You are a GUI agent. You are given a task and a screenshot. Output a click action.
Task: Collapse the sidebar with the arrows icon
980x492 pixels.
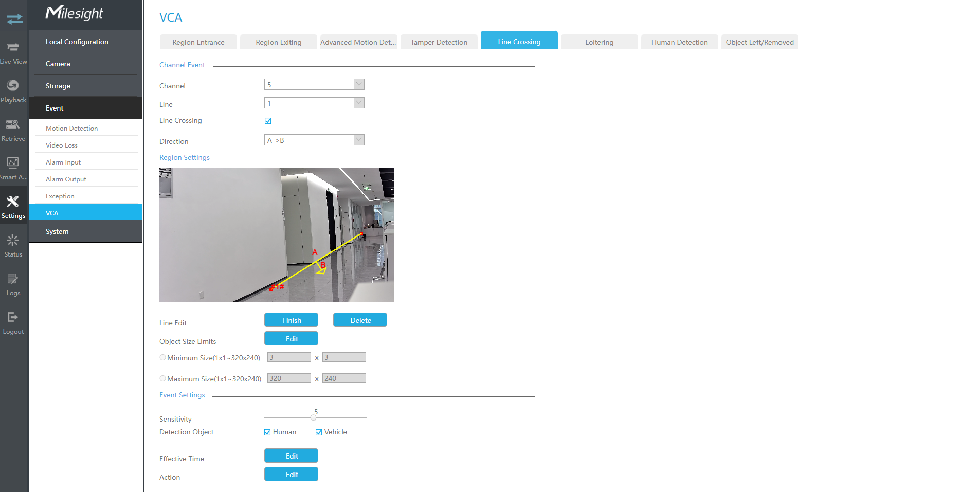(x=14, y=19)
